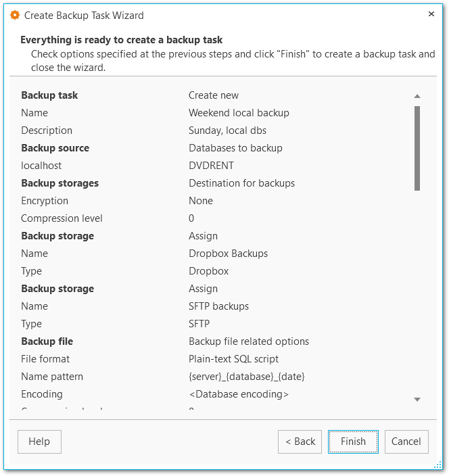Image resolution: width=449 pixels, height=476 pixels.
Task: Select the Backup storages section header
Action: pyautogui.click(x=60, y=183)
